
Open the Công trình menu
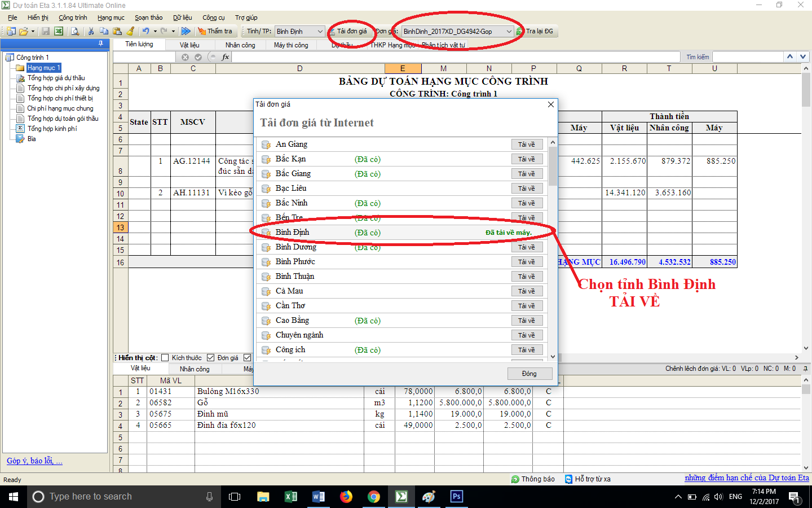tap(73, 17)
